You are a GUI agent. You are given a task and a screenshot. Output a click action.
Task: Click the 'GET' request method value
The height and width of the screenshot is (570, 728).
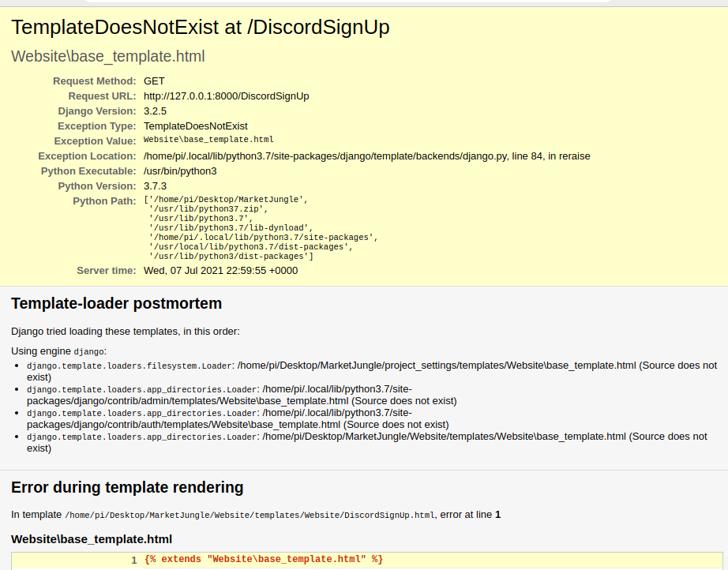tap(154, 81)
